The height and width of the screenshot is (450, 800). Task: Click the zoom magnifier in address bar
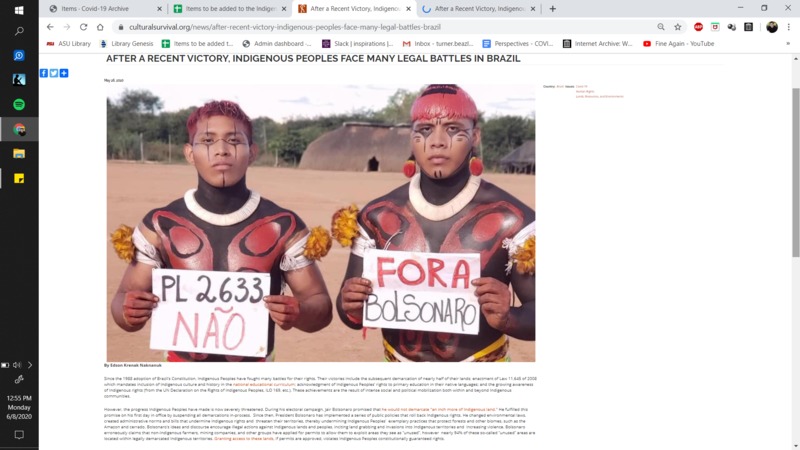pos(661,27)
